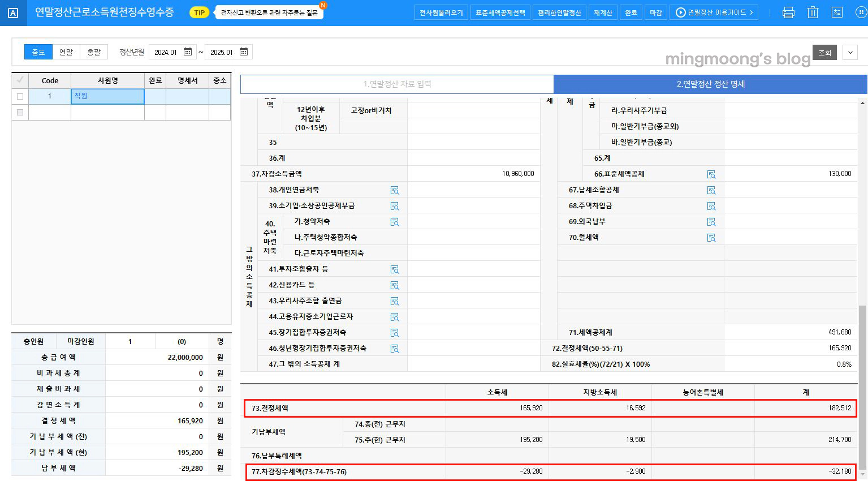Open lookup icon for 68.주택차입금
868x485 pixels.
tap(711, 206)
